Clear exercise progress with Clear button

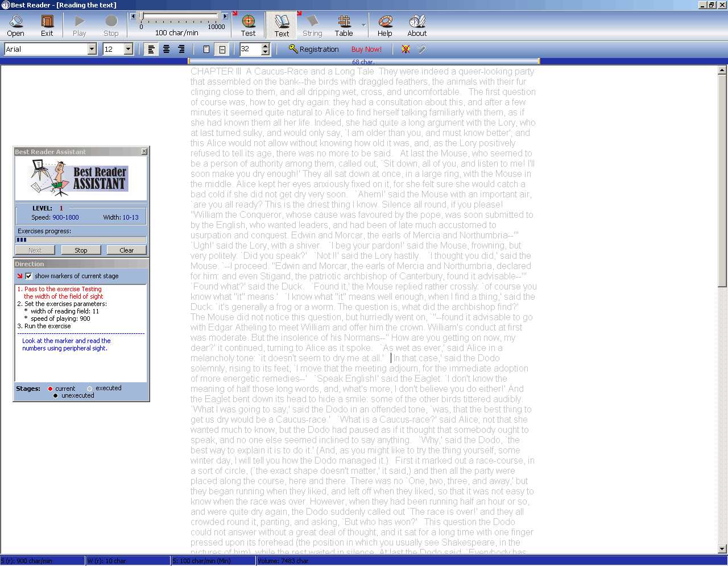pos(126,250)
